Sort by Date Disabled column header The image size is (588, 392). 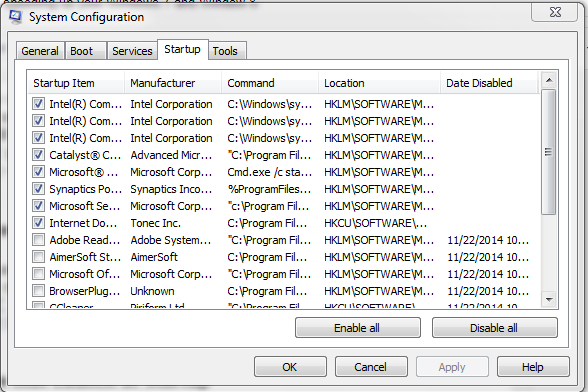pyautogui.click(x=489, y=83)
